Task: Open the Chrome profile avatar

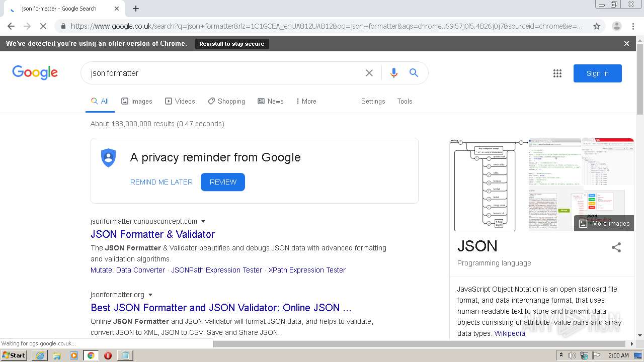Action: 616,26
